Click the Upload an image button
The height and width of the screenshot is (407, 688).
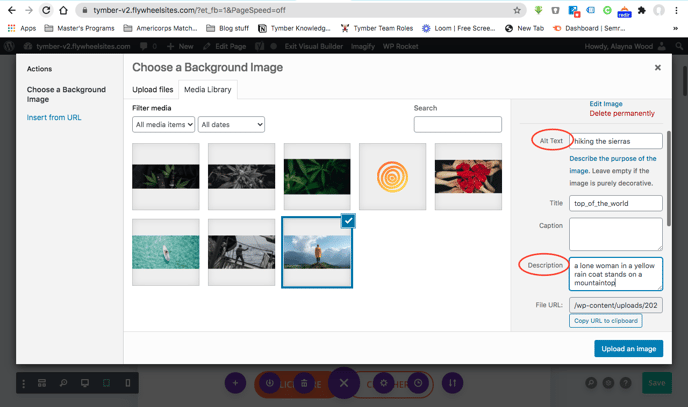tap(628, 348)
